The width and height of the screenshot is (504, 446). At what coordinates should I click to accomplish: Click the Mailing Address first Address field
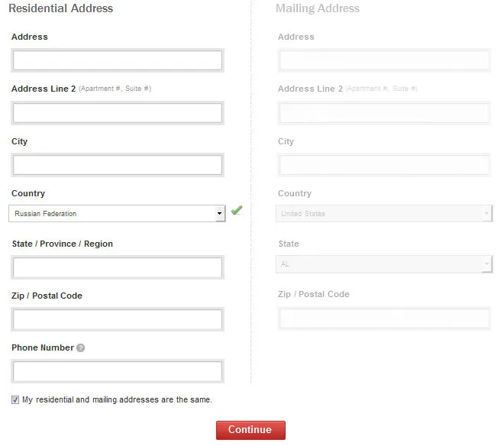pos(384,60)
